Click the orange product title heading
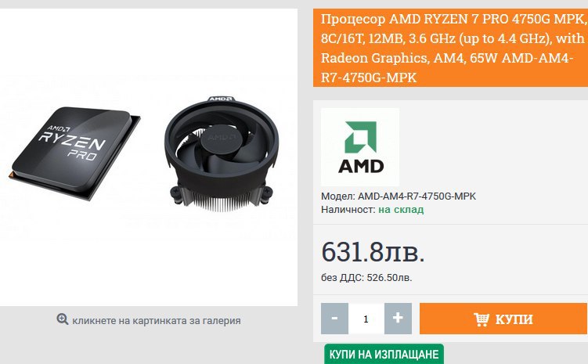The width and height of the screenshot is (588, 364). (x=450, y=48)
